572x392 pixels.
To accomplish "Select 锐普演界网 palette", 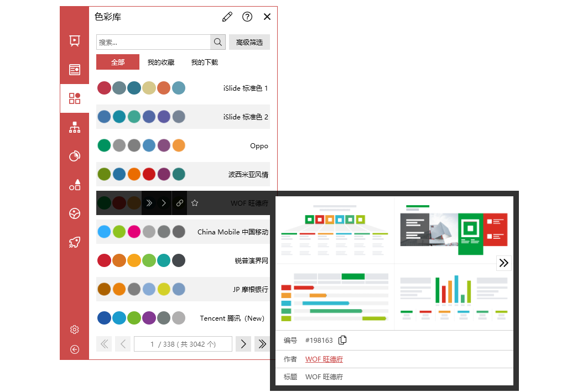I will tap(183, 260).
